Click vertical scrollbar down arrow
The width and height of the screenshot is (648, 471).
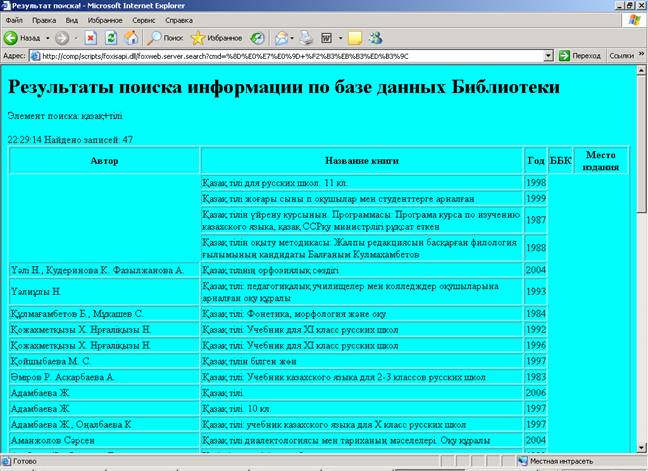641,447
